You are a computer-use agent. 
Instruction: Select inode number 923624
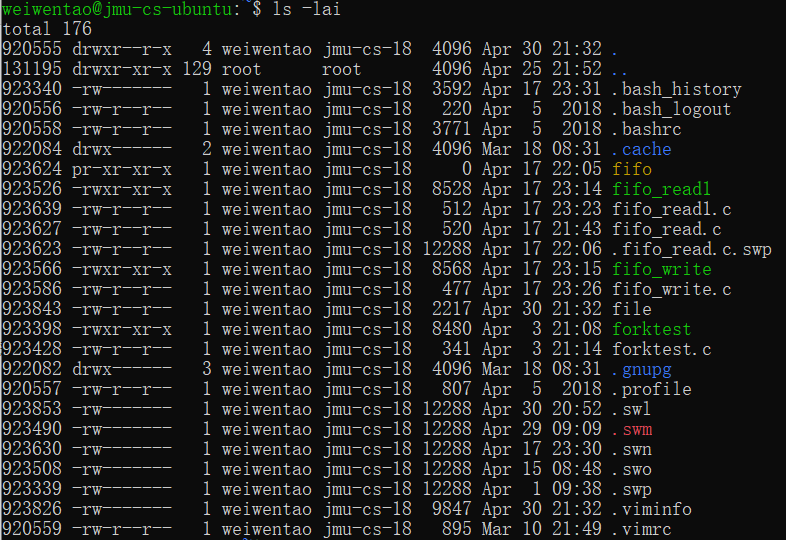[32, 169]
